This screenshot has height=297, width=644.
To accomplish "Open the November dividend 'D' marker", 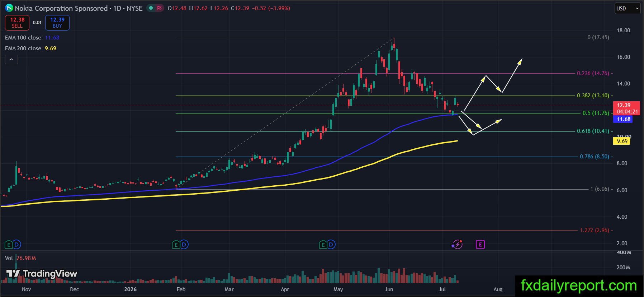I will [16, 245].
